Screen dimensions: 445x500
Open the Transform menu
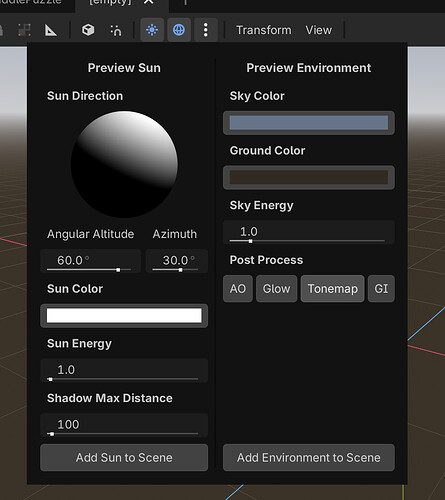(x=264, y=30)
